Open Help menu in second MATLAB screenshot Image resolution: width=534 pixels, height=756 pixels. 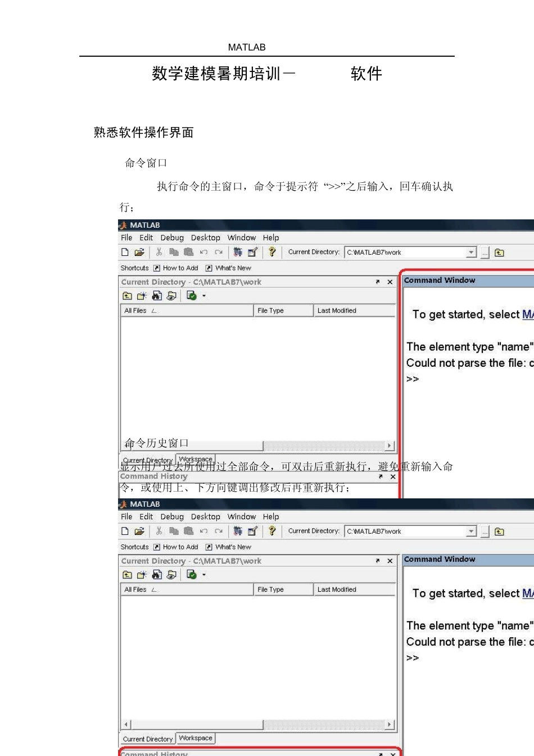tap(271, 516)
